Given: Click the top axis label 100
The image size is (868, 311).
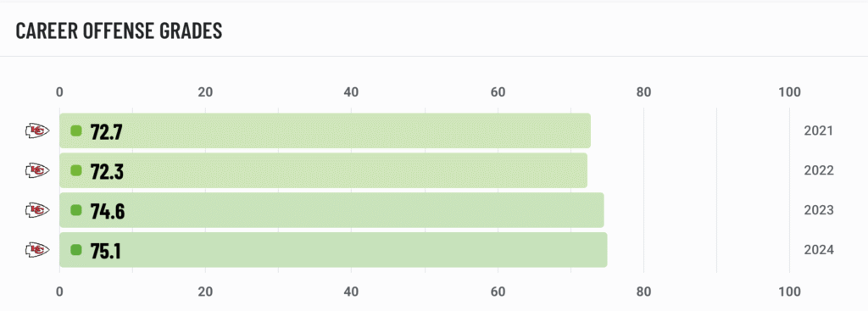Looking at the screenshot, I should (789, 92).
